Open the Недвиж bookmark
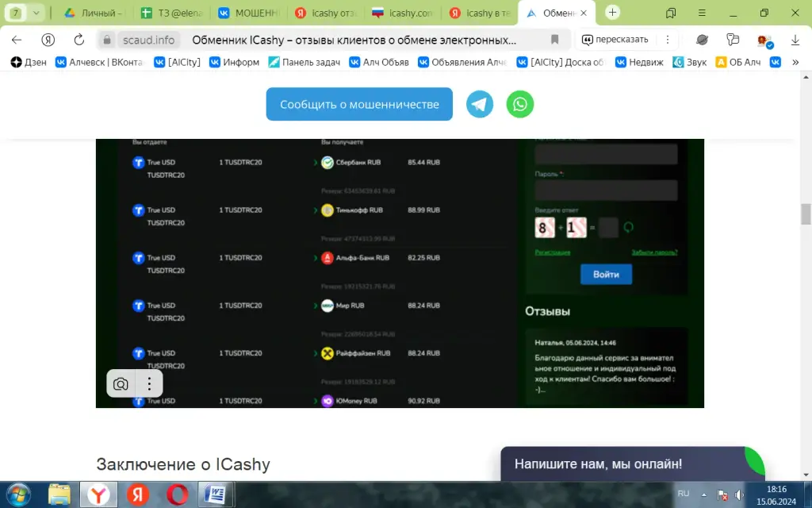 coord(639,62)
